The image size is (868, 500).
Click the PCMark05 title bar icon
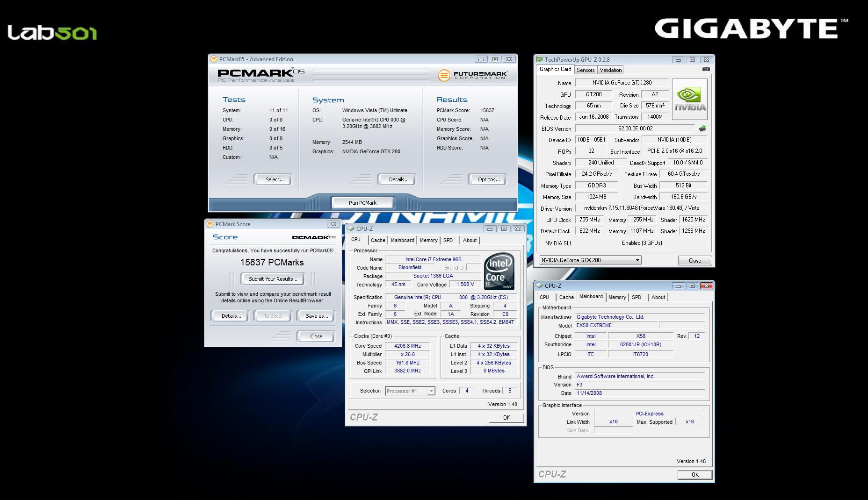pyautogui.click(x=214, y=59)
